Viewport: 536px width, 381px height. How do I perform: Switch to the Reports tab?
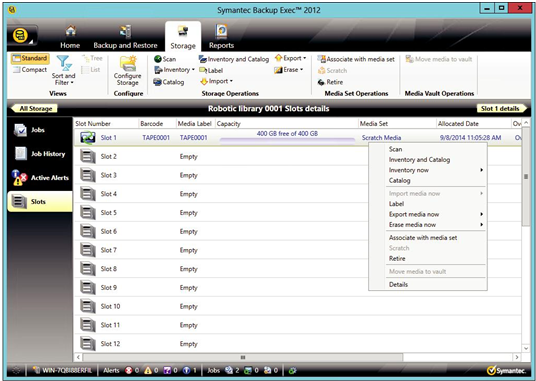[x=222, y=37]
